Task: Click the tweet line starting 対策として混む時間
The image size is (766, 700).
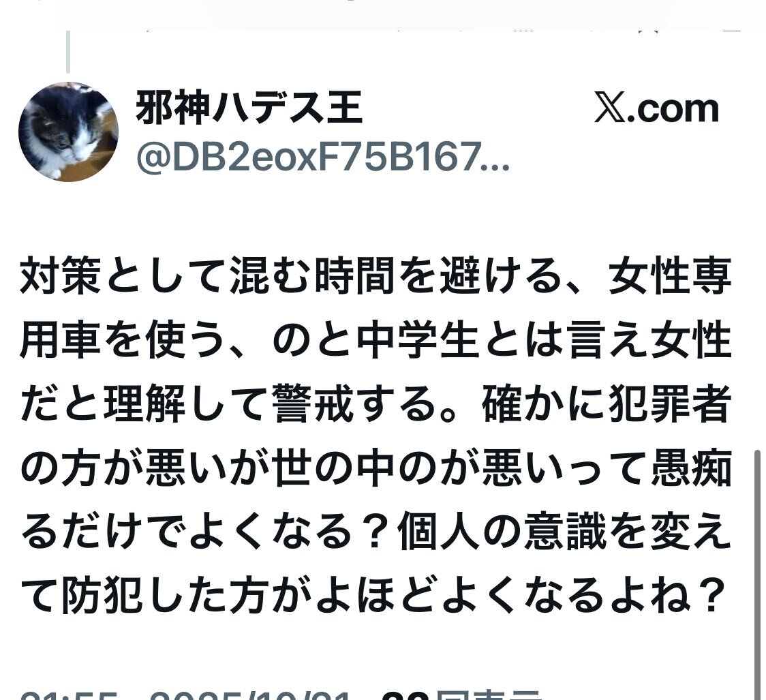Action: click(x=376, y=277)
